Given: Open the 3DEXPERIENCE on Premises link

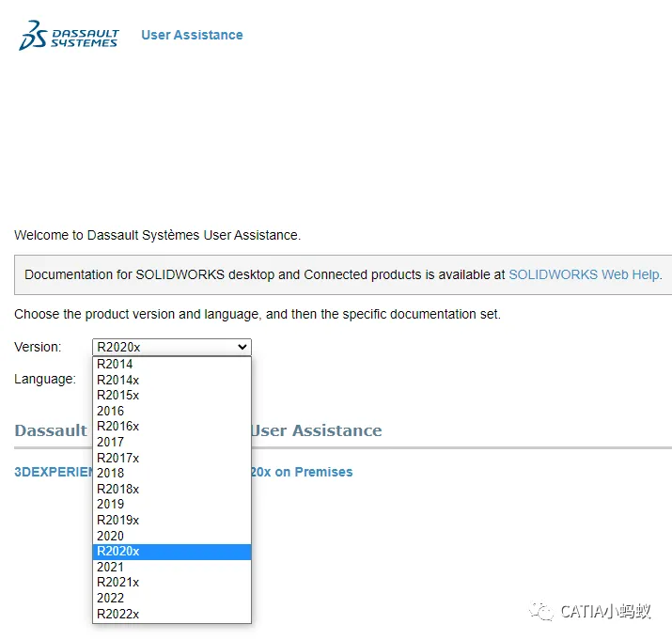Looking at the screenshot, I should (183, 472).
